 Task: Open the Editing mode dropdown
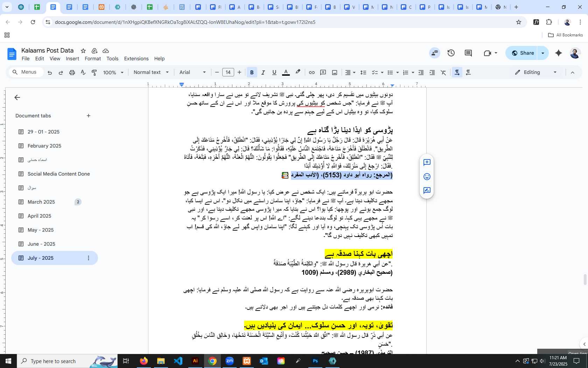pos(536,73)
